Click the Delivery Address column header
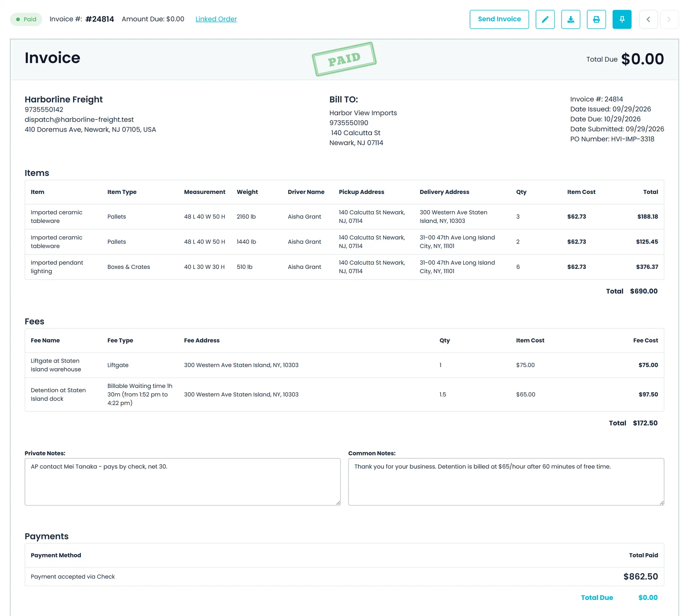689x616 pixels. [x=444, y=192]
